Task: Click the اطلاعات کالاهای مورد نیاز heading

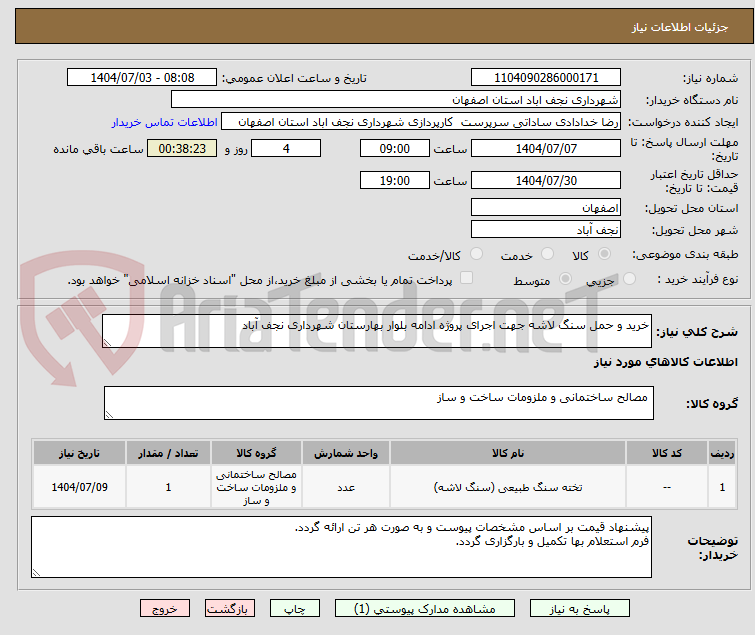Action: pyautogui.click(x=665, y=362)
